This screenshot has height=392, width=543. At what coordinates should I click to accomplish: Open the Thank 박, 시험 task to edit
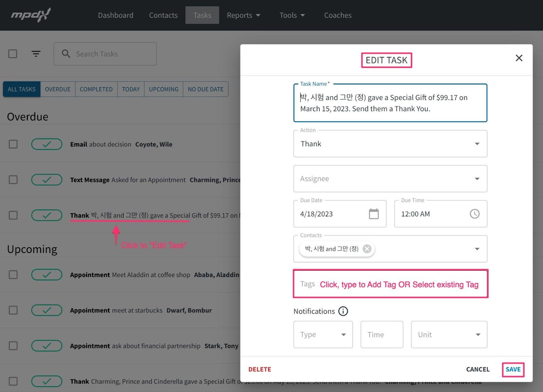[x=155, y=215]
